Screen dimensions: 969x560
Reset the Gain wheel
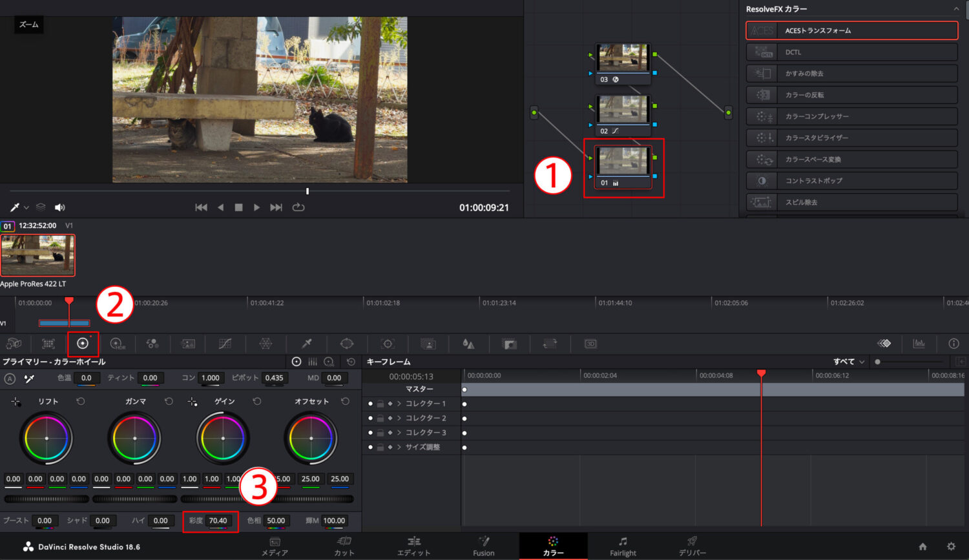coord(257,401)
